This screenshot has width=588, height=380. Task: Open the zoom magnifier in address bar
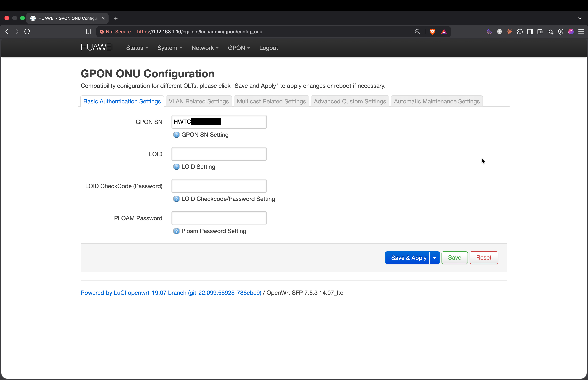pyautogui.click(x=417, y=32)
